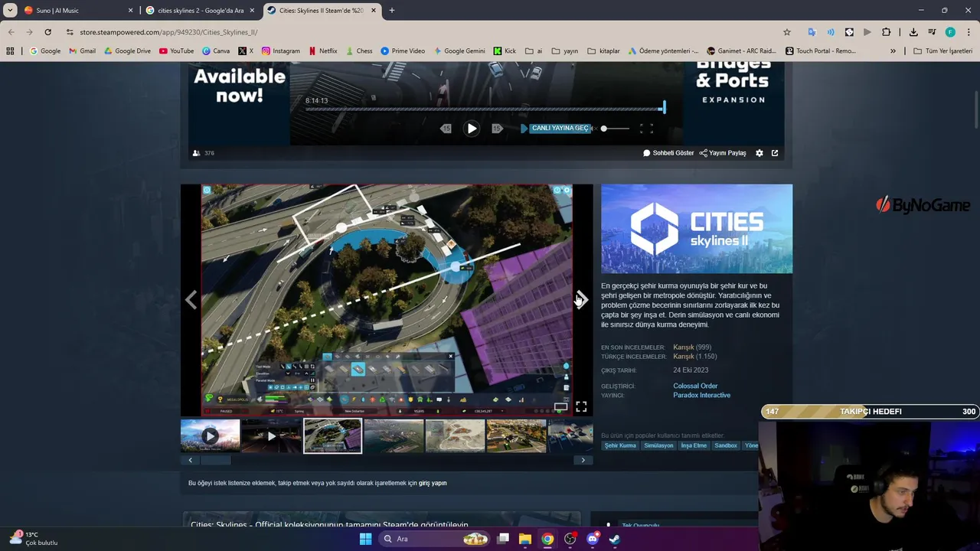980x551 pixels.
Task: Skip broadcast forward 15 seconds
Action: tap(497, 129)
